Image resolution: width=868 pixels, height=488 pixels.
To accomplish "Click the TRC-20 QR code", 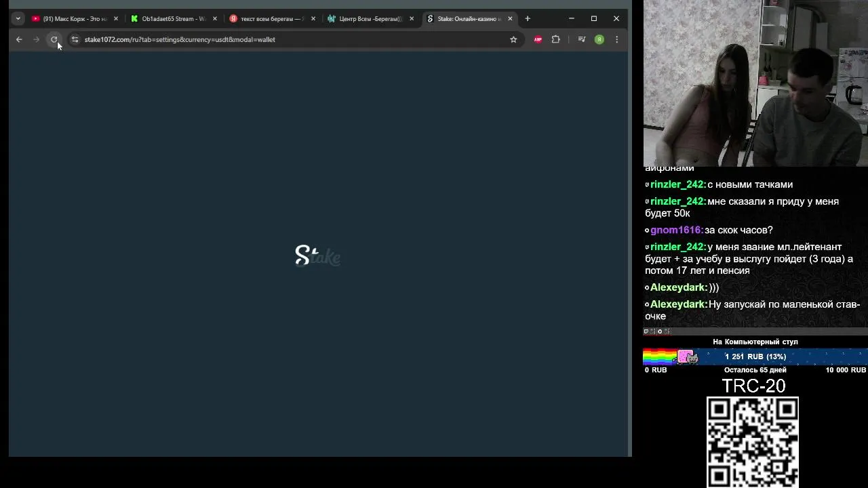I will (x=753, y=442).
